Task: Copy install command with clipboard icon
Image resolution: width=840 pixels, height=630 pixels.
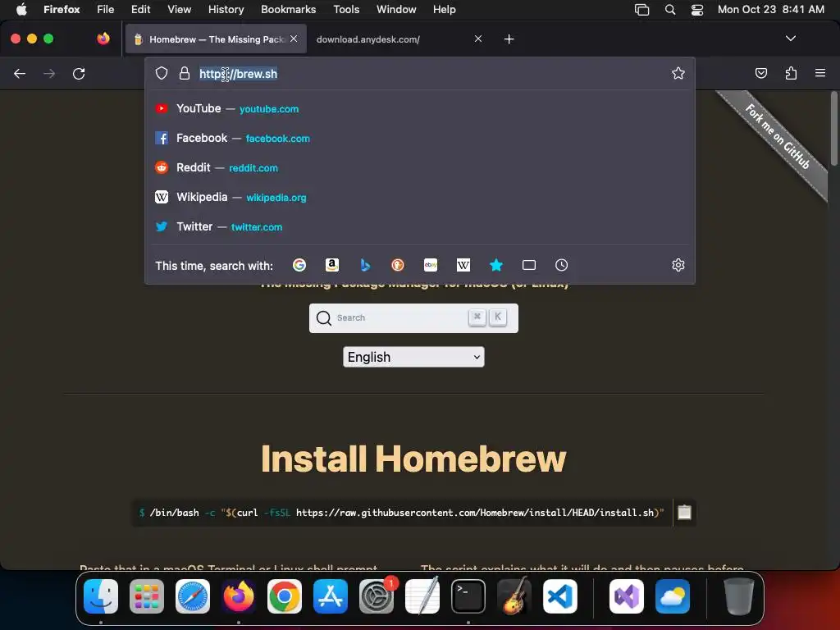Action: [x=685, y=513]
